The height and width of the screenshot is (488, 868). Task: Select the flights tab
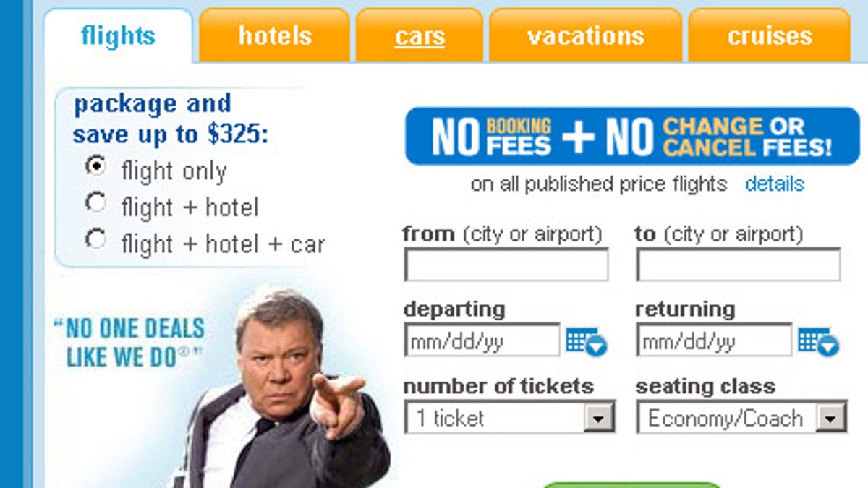click(x=118, y=35)
